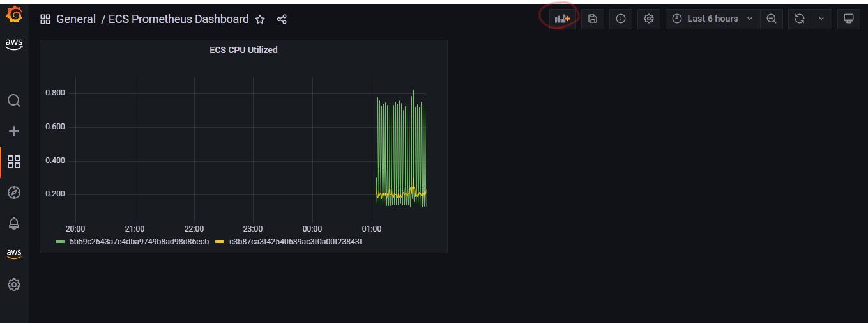Image resolution: width=868 pixels, height=323 pixels.
Task: Save dashboard with the floppy disk icon
Action: pos(593,19)
